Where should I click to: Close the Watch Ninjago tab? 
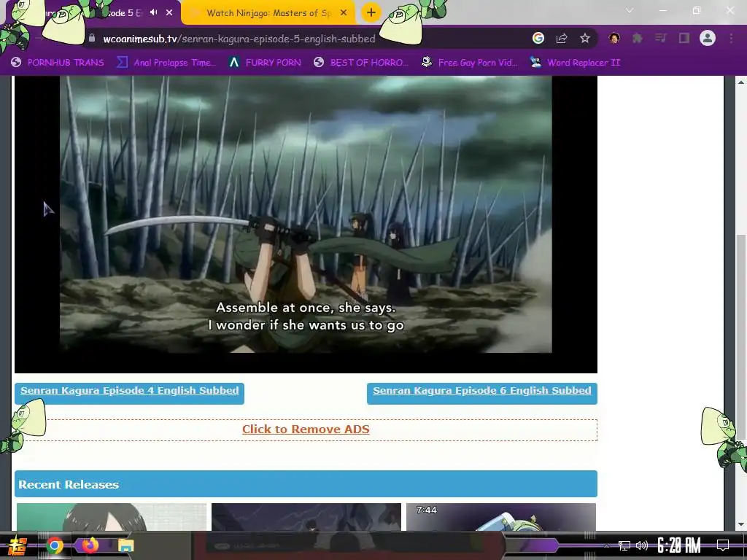(344, 13)
